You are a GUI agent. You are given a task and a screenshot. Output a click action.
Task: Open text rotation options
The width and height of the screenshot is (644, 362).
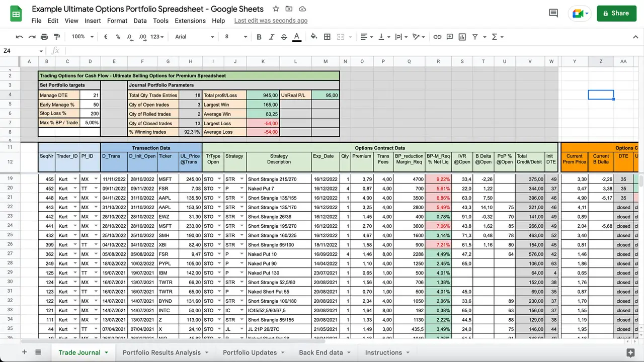pos(418,37)
